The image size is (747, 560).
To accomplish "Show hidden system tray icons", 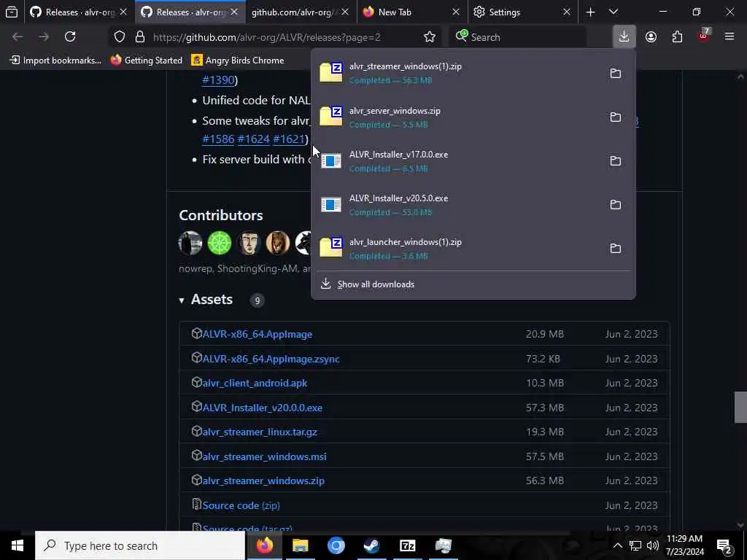I will pos(617,545).
